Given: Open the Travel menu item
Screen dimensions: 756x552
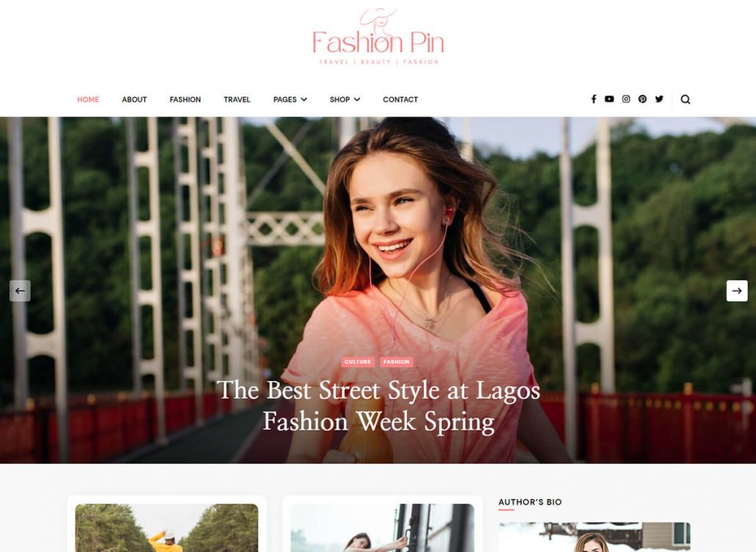Looking at the screenshot, I should (237, 99).
